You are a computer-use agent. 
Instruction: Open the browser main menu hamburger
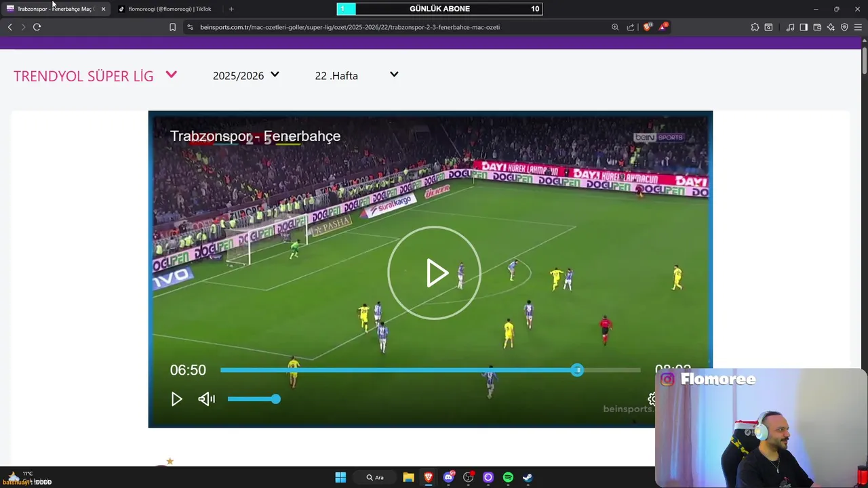[858, 27]
